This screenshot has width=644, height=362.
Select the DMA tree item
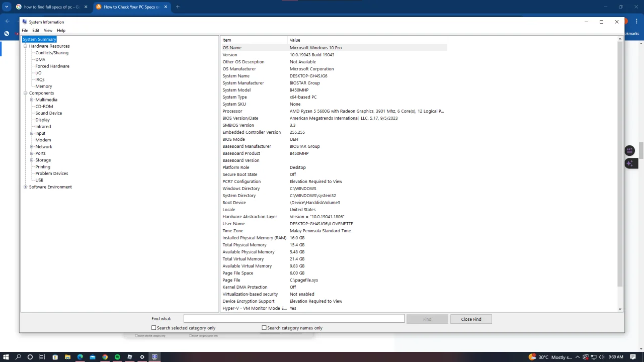pos(40,59)
